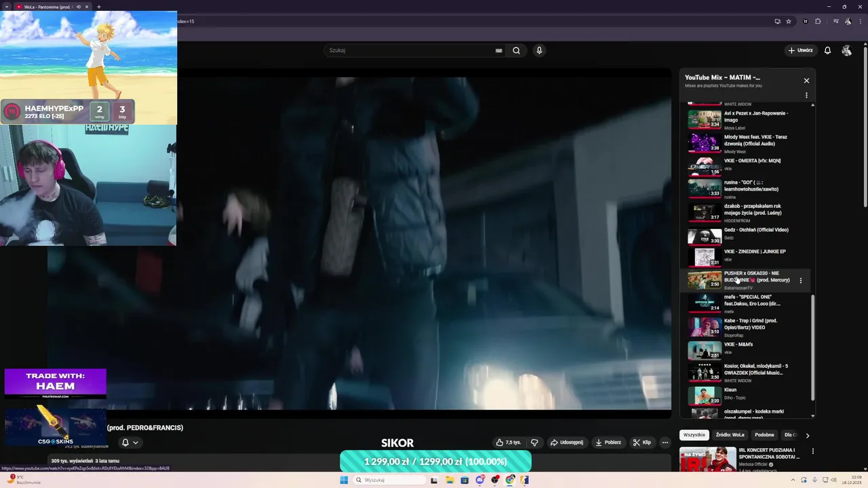Open playlist options menu under close button
The width and height of the screenshot is (868, 488).
(x=806, y=96)
